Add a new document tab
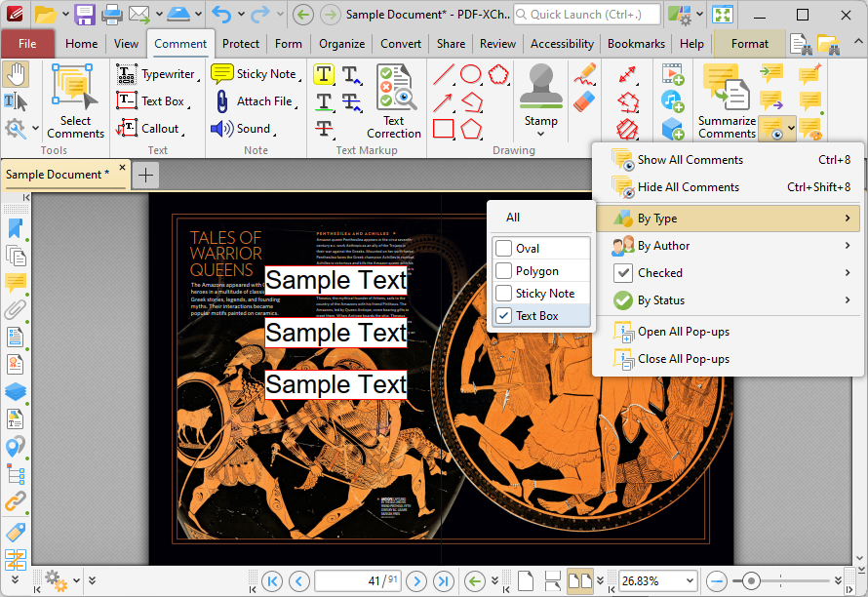The image size is (868, 597). (145, 176)
